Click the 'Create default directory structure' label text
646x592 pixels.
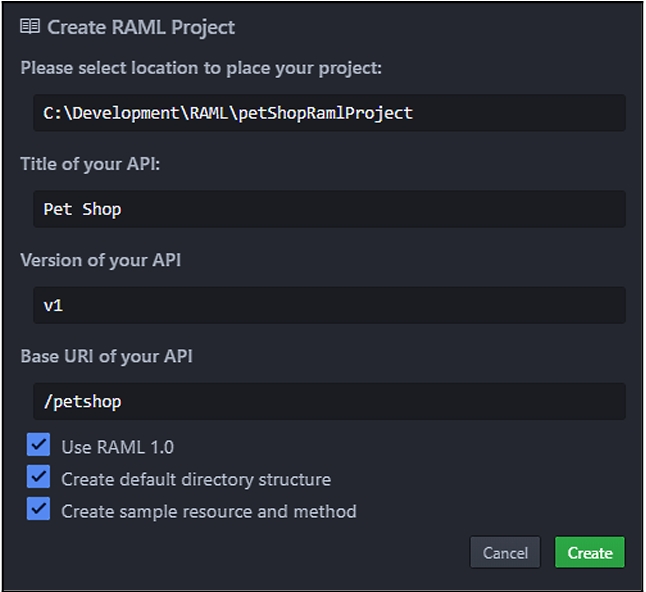coord(195,479)
